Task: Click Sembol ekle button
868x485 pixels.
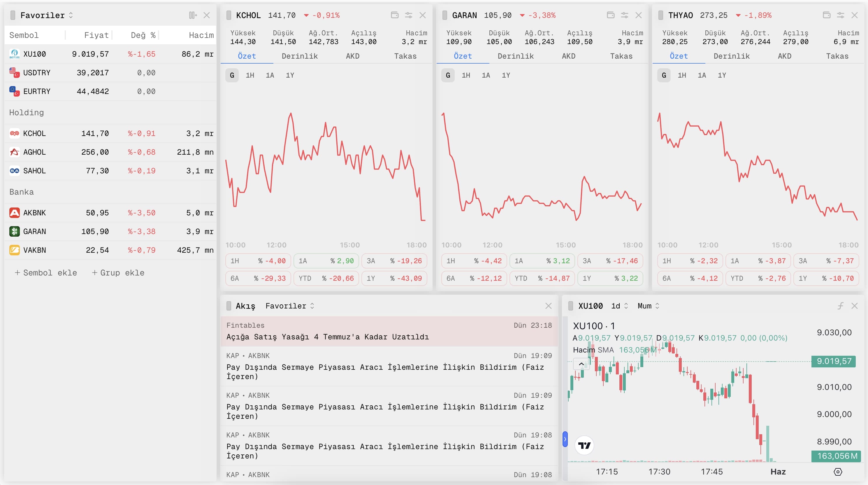Action: pos(46,273)
